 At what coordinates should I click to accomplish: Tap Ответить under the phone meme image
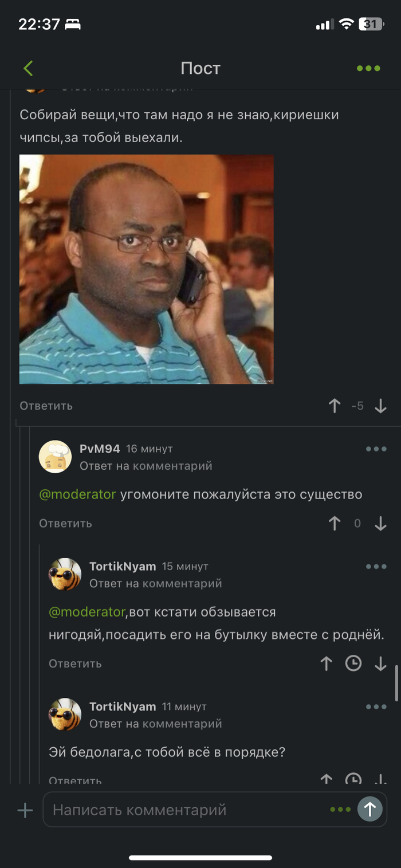pos(46,406)
